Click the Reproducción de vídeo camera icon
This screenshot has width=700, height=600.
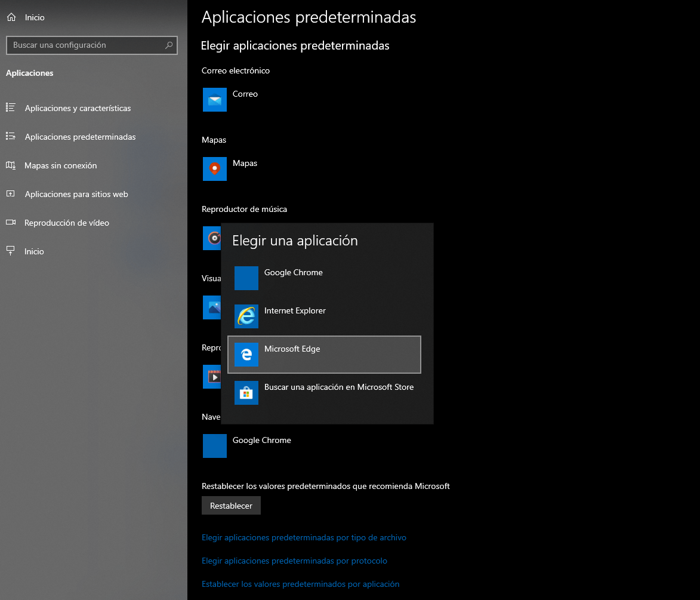[x=11, y=223]
